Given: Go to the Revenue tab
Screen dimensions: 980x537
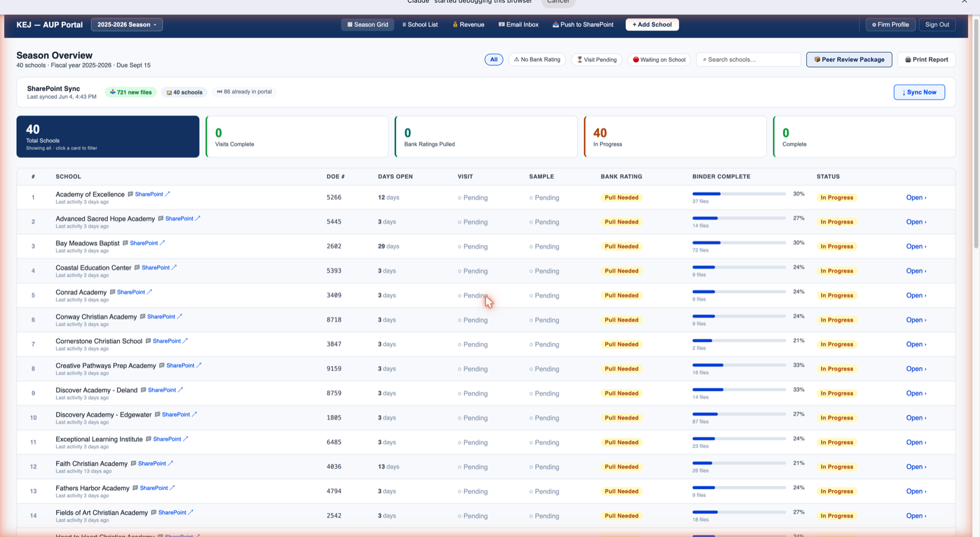Looking at the screenshot, I should coord(468,25).
